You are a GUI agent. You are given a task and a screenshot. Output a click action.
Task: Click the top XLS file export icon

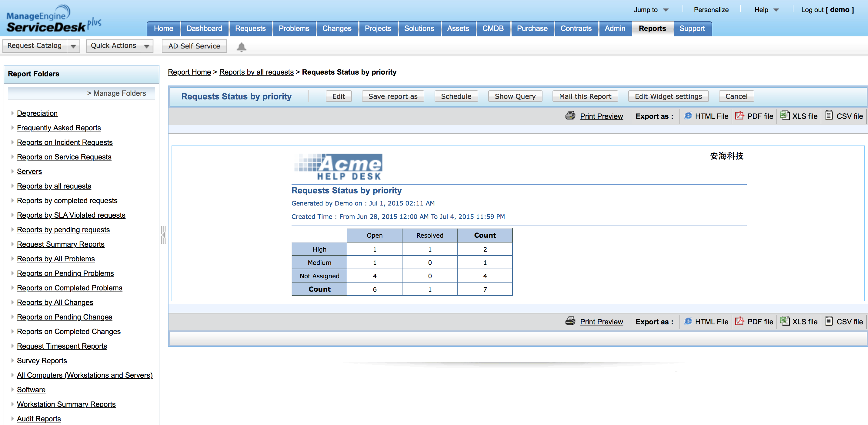click(784, 115)
